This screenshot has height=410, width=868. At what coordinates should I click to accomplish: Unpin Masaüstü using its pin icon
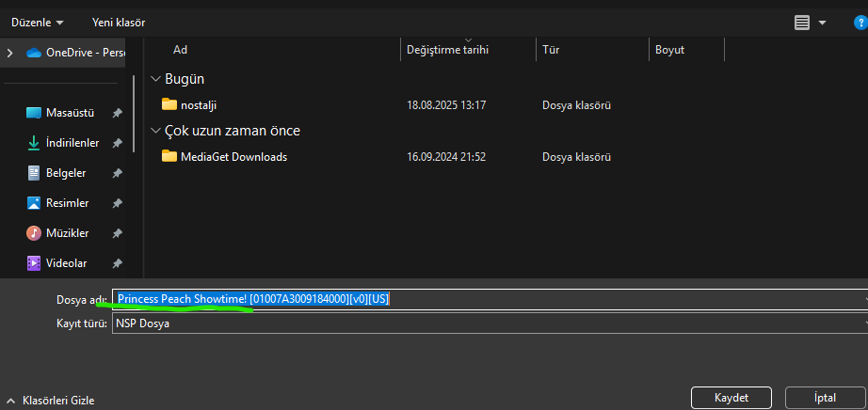click(x=117, y=114)
